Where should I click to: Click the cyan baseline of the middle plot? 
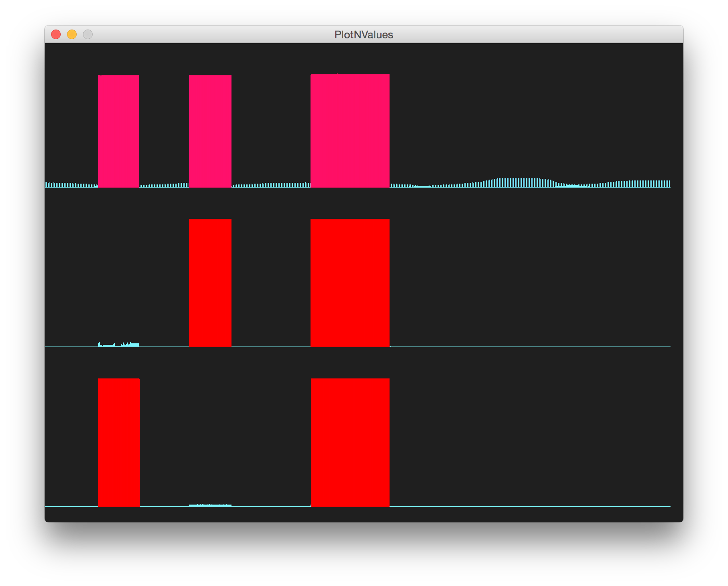point(519,347)
